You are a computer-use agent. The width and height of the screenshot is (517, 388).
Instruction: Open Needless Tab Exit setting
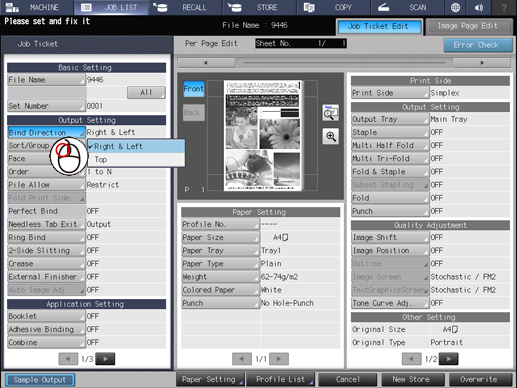point(46,224)
